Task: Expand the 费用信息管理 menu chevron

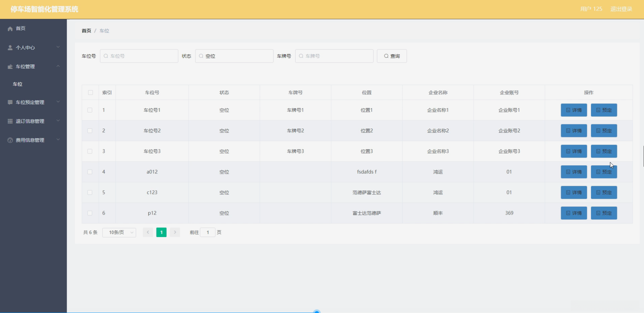Action: (58, 140)
